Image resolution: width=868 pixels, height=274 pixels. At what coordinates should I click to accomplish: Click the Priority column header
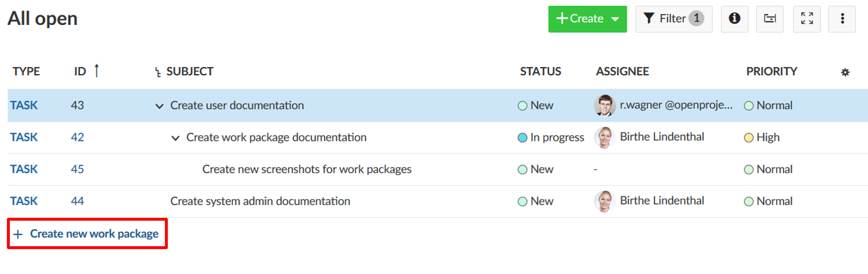(771, 72)
